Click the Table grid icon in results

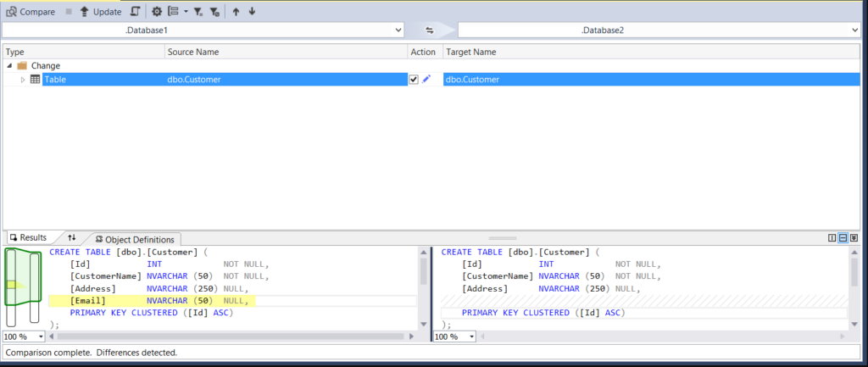35,80
